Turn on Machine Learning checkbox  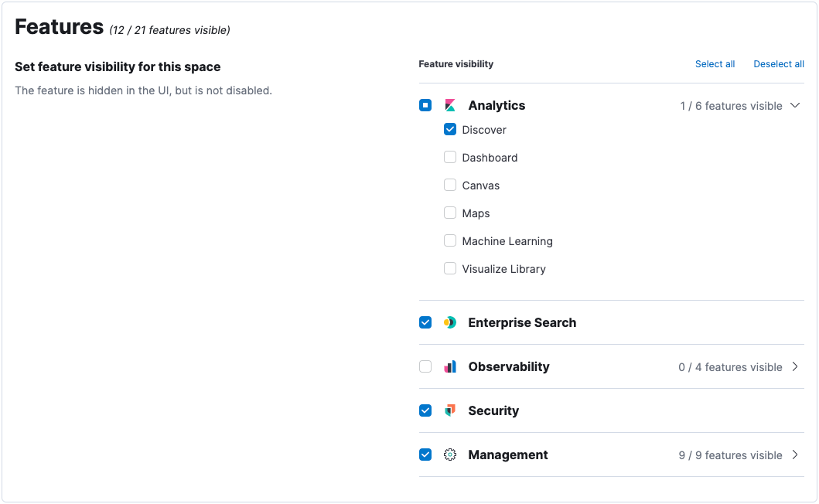(450, 241)
